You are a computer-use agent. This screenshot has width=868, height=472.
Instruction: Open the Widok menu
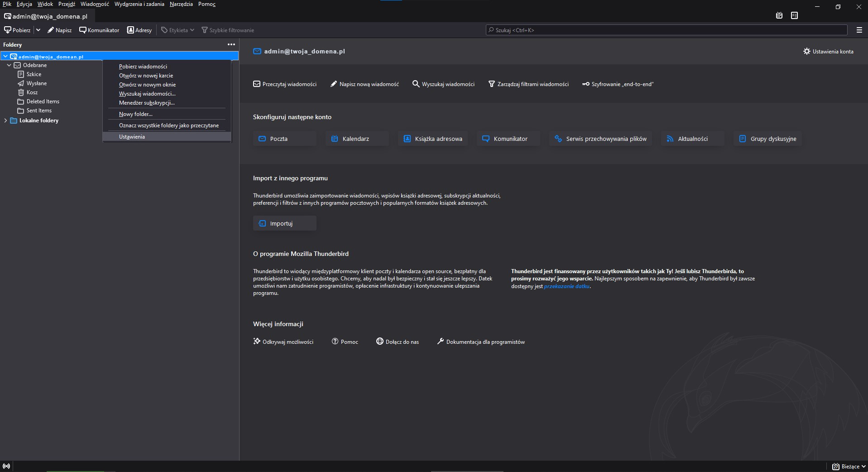(45, 4)
